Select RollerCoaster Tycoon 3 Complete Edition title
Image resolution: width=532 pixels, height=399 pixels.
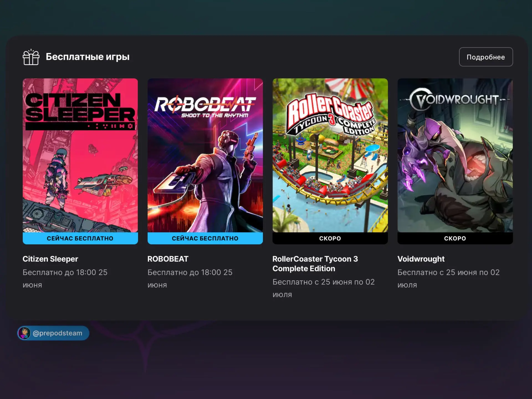[315, 264]
